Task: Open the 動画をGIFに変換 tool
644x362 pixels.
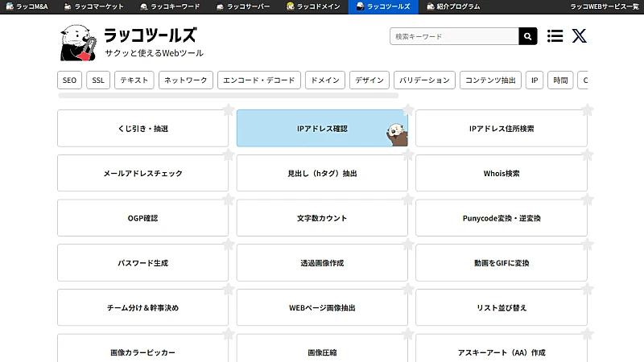Action: [502, 263]
